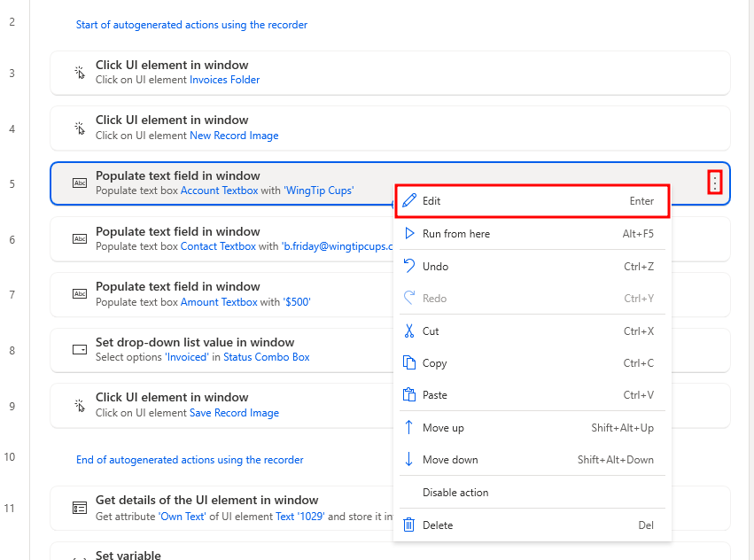The width and height of the screenshot is (754, 560).
Task: Select the Run from here play icon
Action: tap(410, 234)
